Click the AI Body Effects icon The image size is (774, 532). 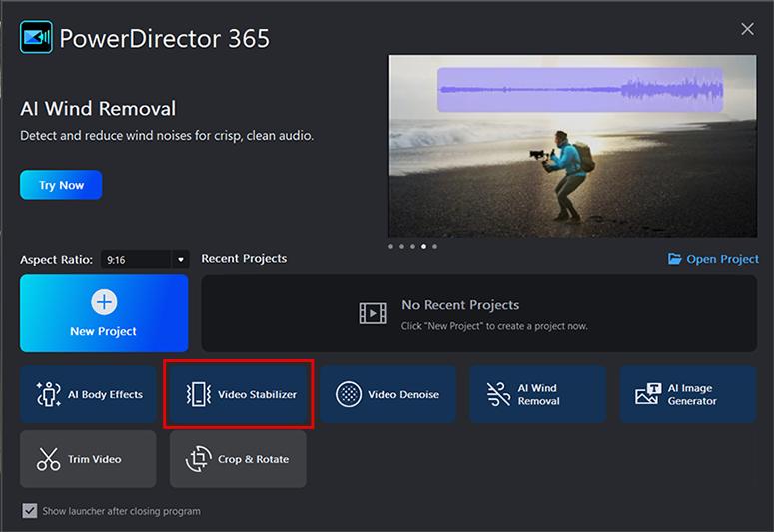48,395
